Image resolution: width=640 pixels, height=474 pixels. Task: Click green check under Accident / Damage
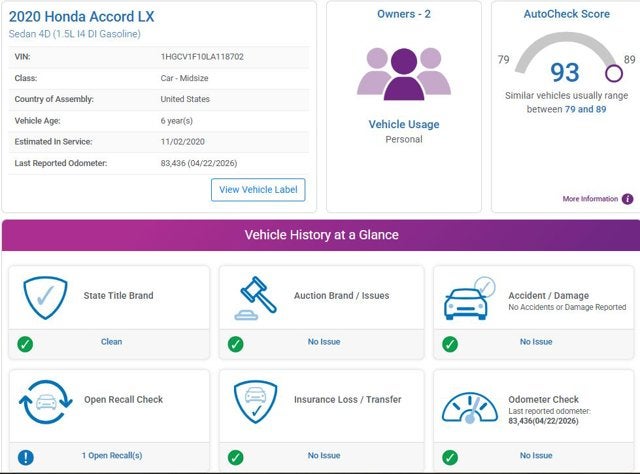coord(450,344)
